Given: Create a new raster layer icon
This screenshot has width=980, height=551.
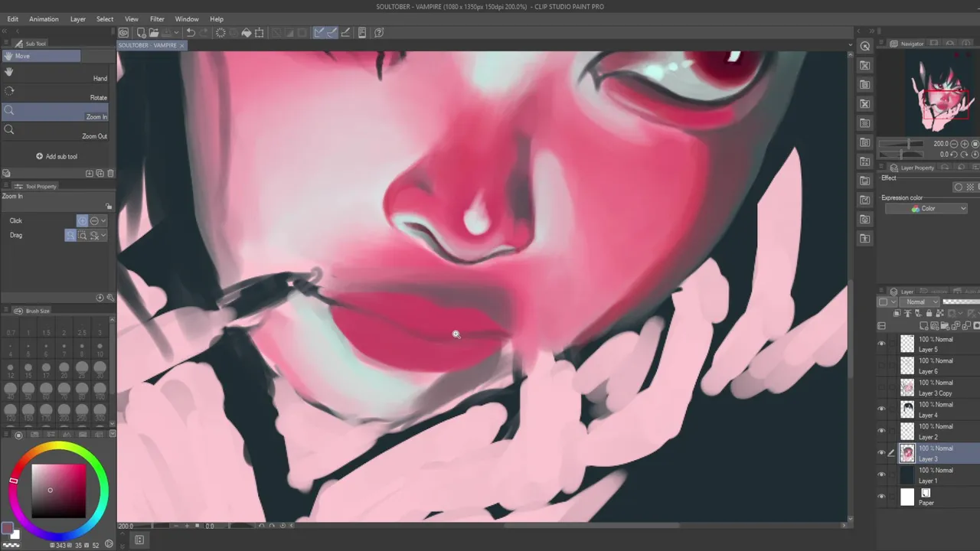Looking at the screenshot, I should pyautogui.click(x=924, y=326).
